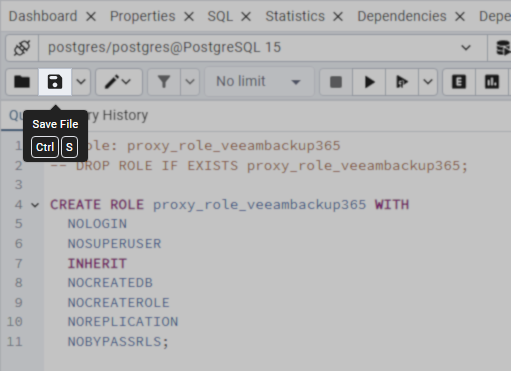Close the SQL tab
The height and width of the screenshot is (371, 511).
(x=246, y=16)
